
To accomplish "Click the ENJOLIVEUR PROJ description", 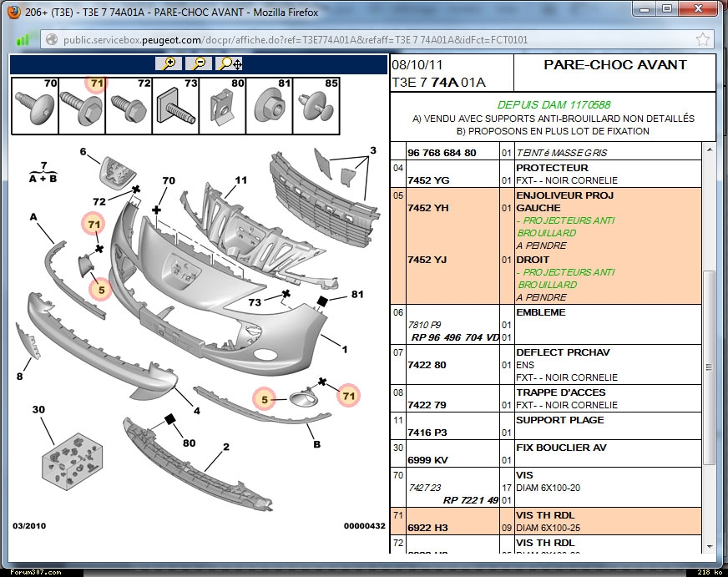I will pos(565,195).
